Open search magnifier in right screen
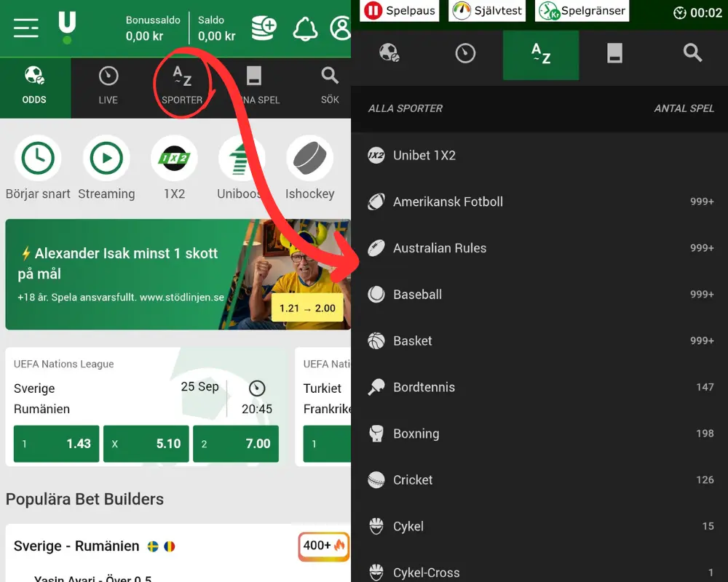 coord(692,53)
